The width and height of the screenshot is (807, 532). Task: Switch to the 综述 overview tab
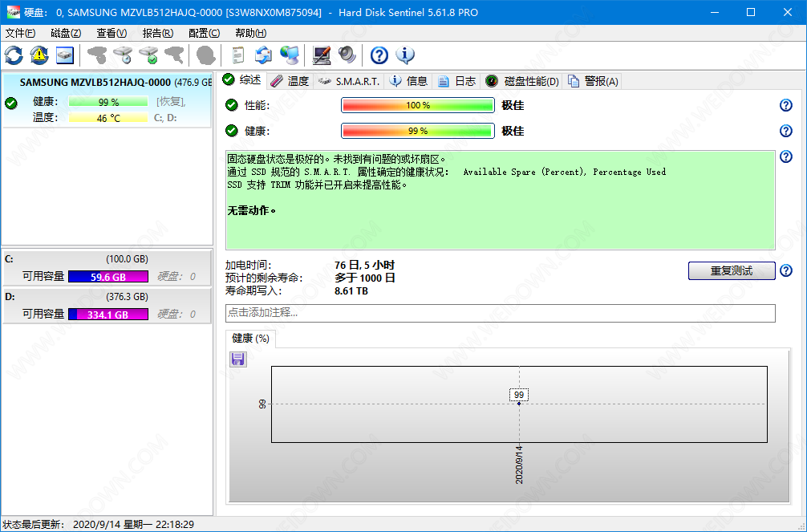click(242, 80)
